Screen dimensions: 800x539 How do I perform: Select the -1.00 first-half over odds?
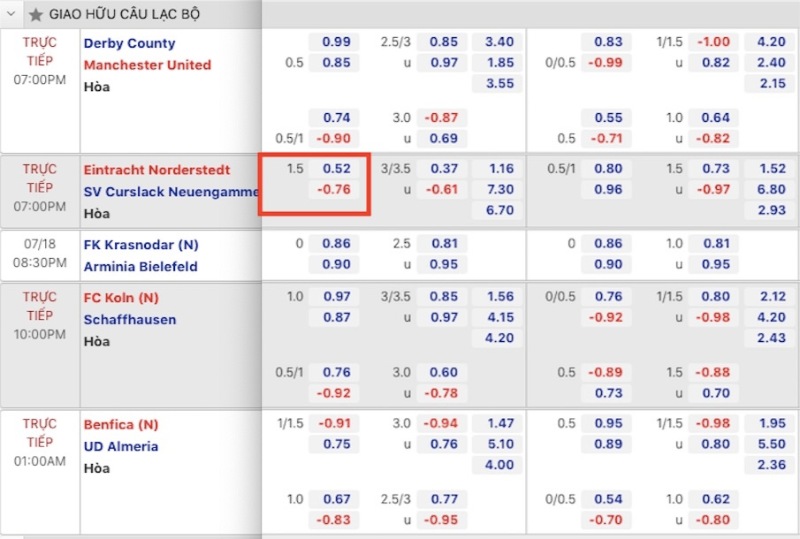(714, 42)
